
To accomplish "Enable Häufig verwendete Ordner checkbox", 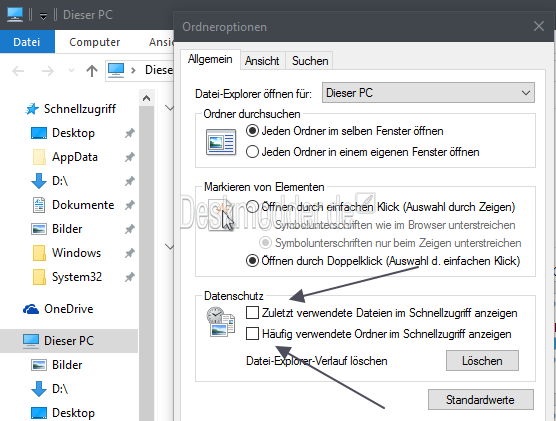I will (x=252, y=334).
